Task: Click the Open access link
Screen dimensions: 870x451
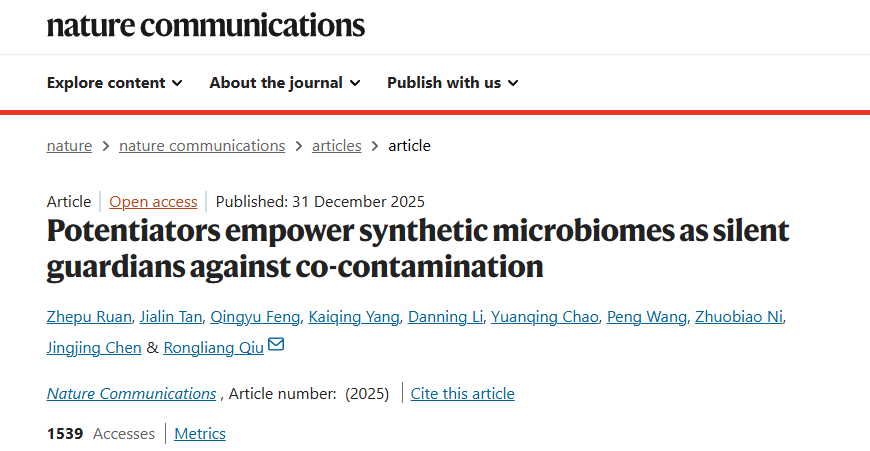Action: (x=153, y=201)
